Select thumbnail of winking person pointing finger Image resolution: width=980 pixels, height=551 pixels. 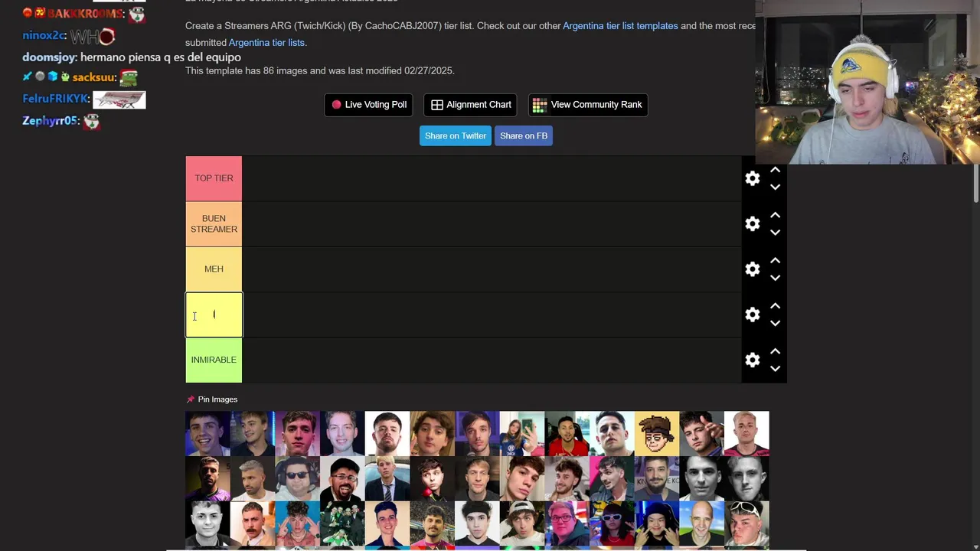(x=701, y=433)
